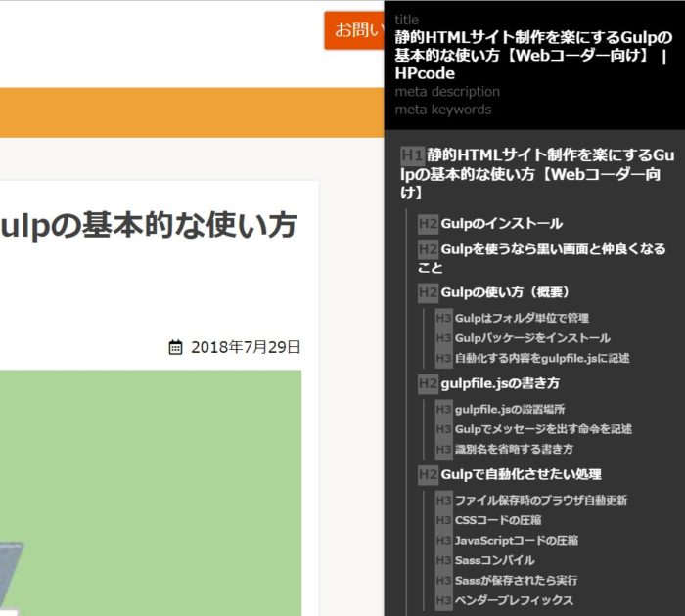Jump to Gulpの使い方(概要) heading
This screenshot has width=685, height=616.
(x=505, y=292)
